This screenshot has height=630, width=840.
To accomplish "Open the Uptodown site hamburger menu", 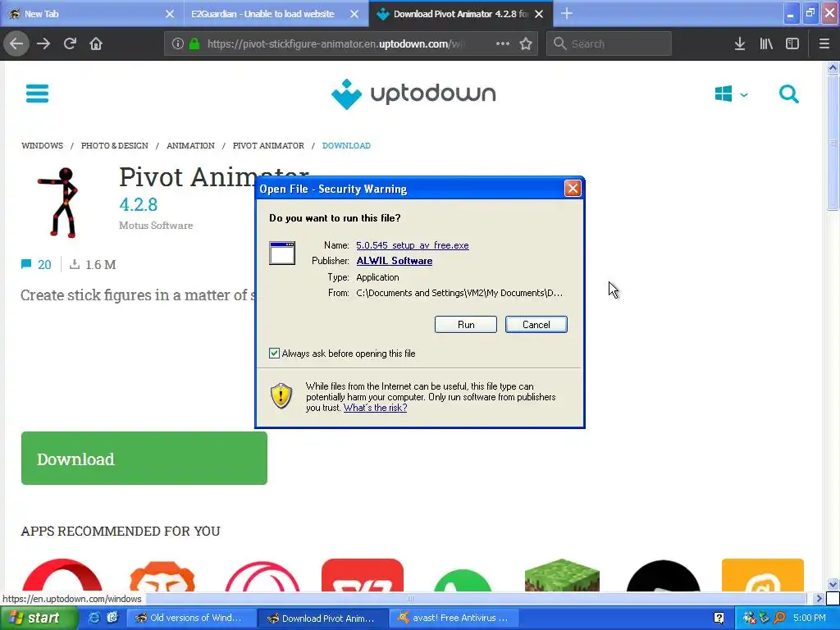I will point(37,94).
